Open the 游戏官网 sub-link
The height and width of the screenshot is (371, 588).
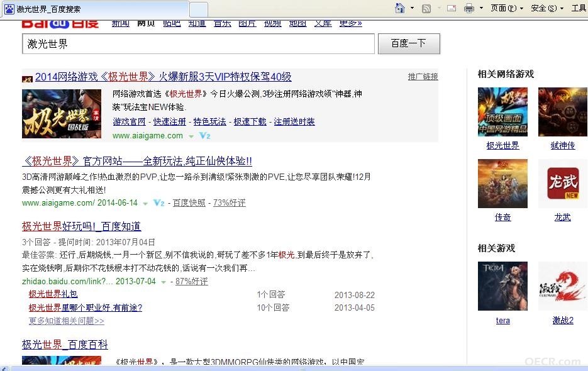click(129, 122)
